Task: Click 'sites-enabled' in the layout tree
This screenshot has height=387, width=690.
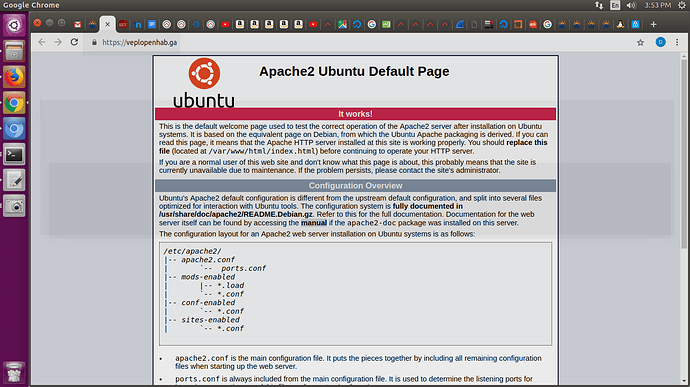Action: tap(210, 320)
